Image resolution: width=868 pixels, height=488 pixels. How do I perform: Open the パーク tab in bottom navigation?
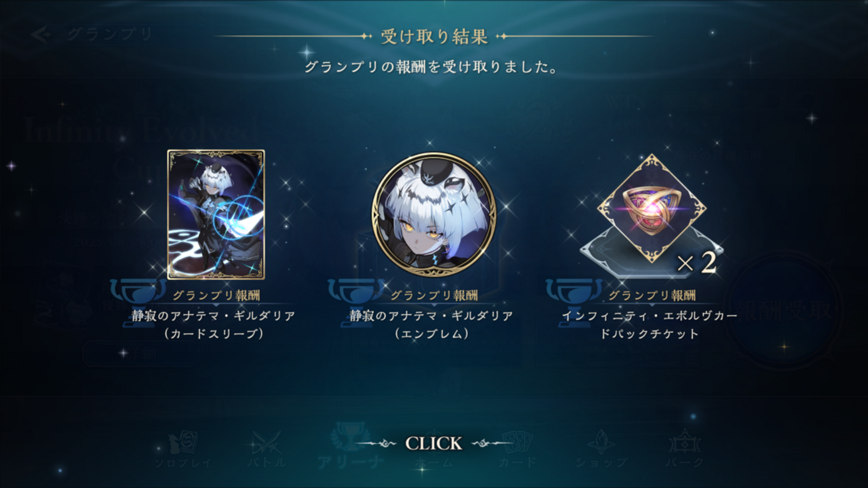(x=684, y=449)
